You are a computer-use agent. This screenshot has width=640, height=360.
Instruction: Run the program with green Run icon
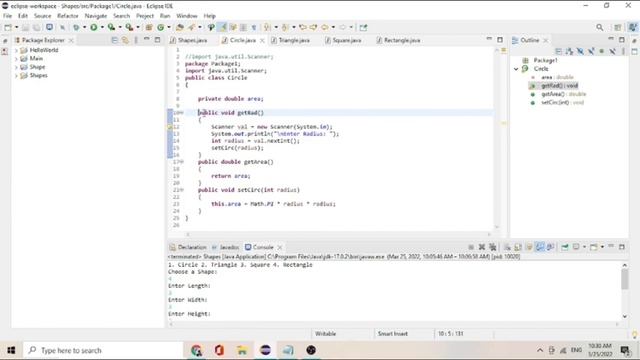pyautogui.click(x=94, y=27)
